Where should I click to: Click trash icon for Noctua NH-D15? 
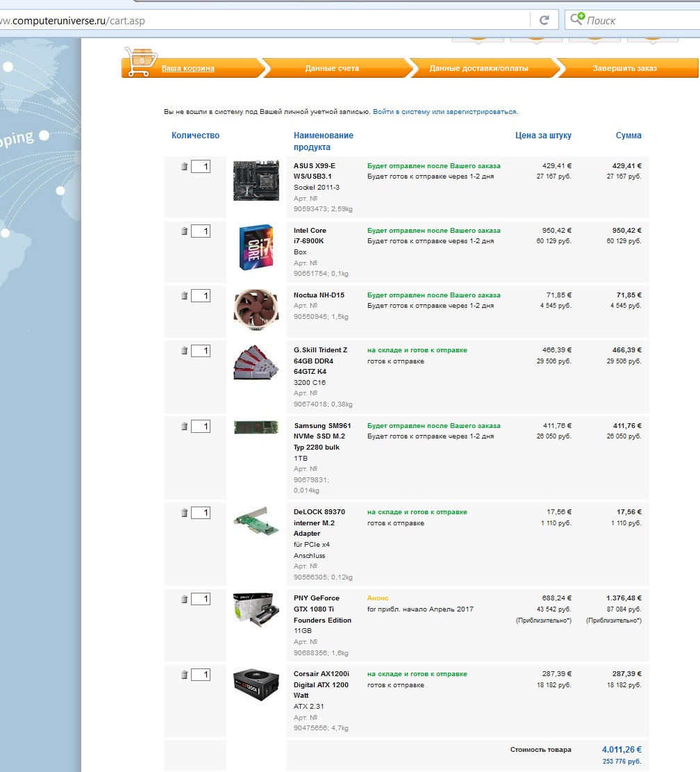[x=185, y=296]
